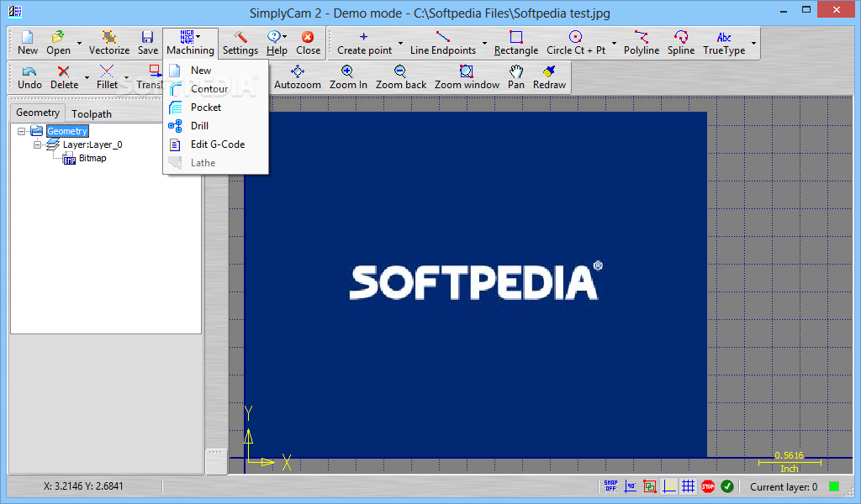Open the dropdown arrow beside TrueType

pos(753,44)
